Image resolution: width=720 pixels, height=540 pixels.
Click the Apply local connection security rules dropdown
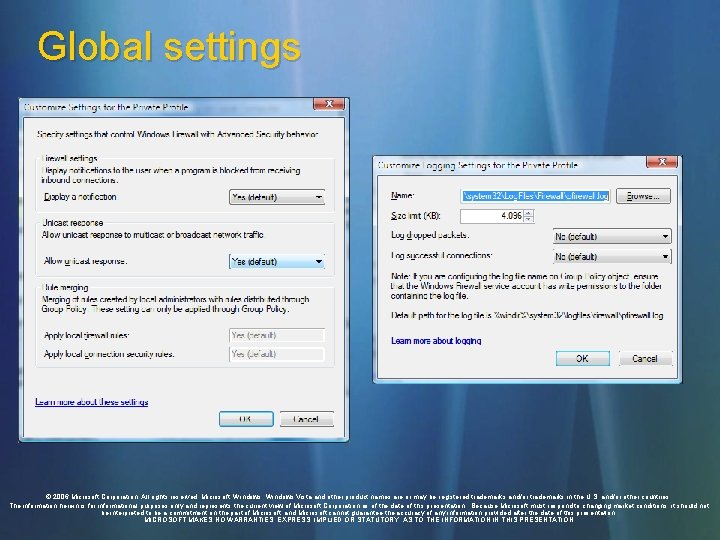click(x=277, y=354)
